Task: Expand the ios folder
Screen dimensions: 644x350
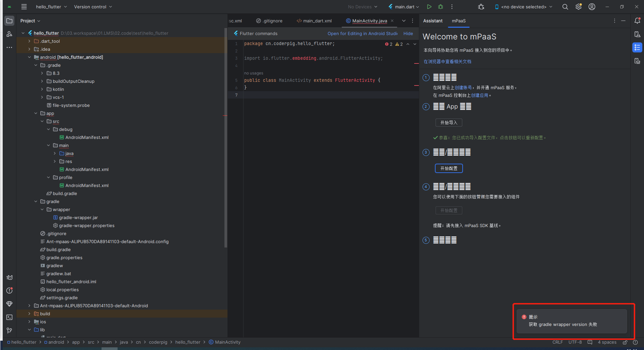Action: (x=29, y=322)
